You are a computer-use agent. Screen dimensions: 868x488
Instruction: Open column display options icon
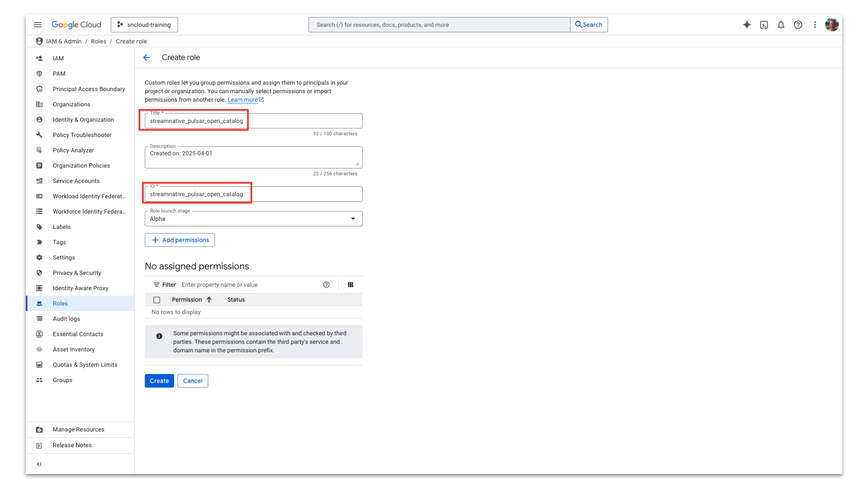(x=350, y=284)
